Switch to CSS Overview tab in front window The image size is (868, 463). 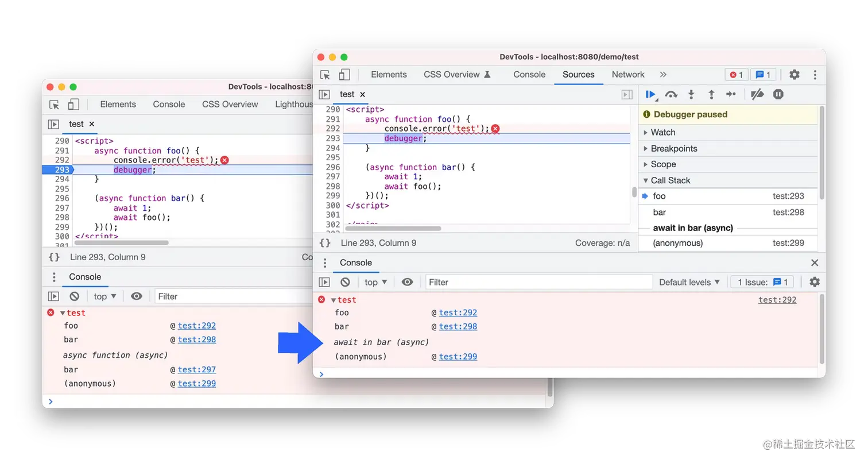(457, 75)
